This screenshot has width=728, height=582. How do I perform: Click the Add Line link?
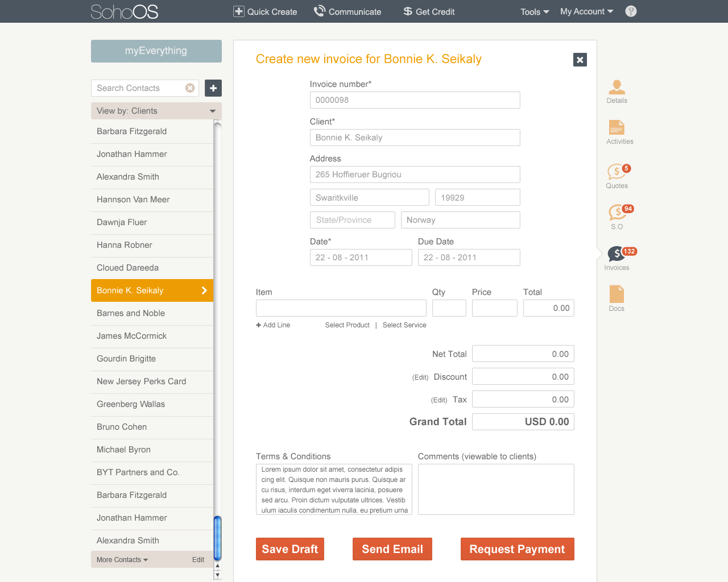(273, 325)
